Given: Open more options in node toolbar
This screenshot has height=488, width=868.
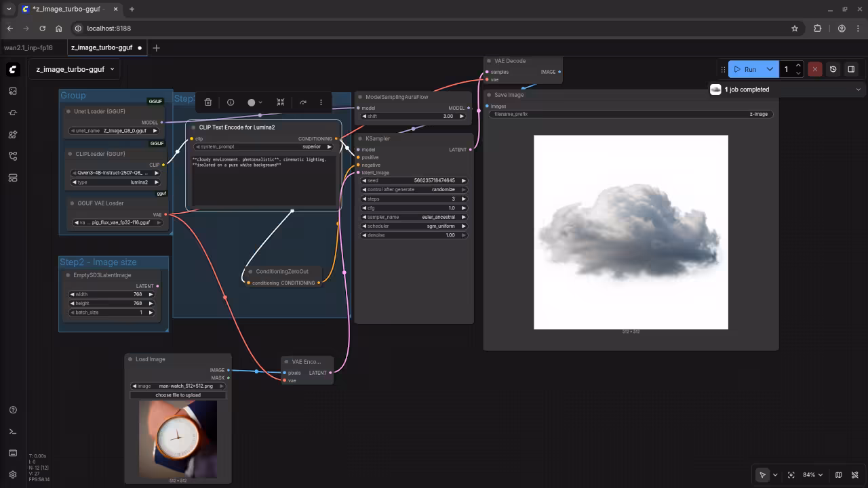Looking at the screenshot, I should tap(321, 102).
